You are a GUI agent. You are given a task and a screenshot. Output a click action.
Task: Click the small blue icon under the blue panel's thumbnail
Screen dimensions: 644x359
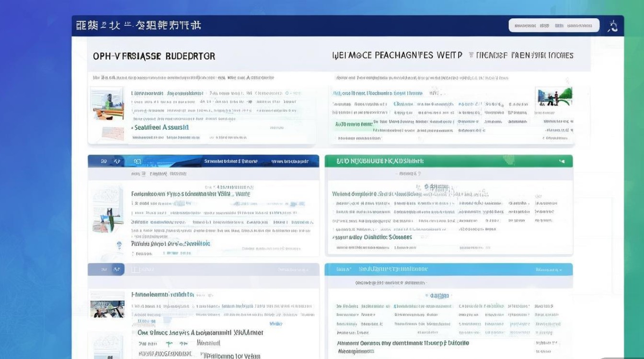point(118,245)
